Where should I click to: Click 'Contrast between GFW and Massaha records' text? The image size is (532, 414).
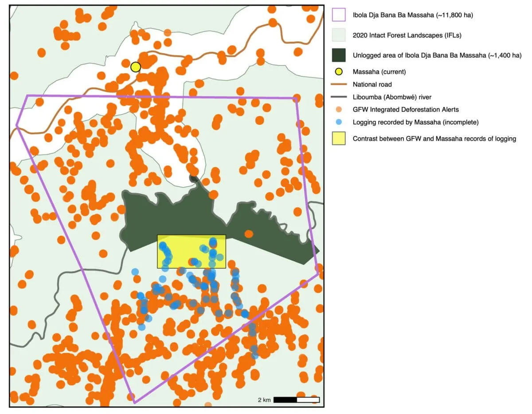click(x=434, y=139)
